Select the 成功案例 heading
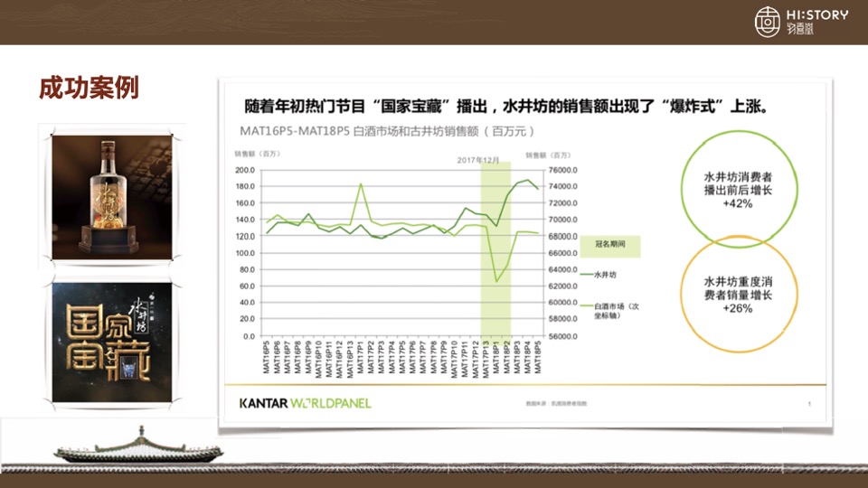The height and width of the screenshot is (488, 868). point(89,88)
